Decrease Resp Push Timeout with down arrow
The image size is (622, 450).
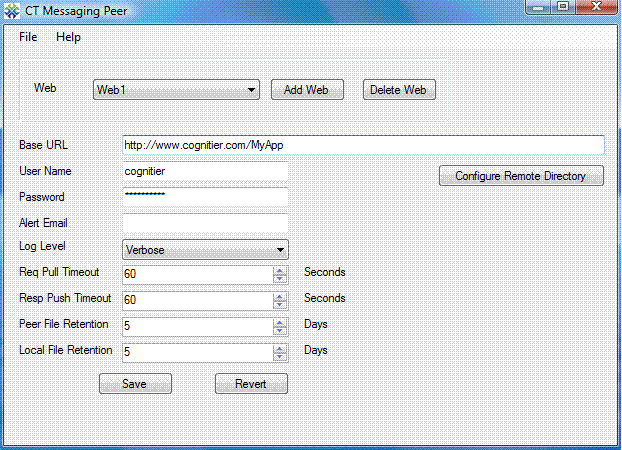point(280,304)
